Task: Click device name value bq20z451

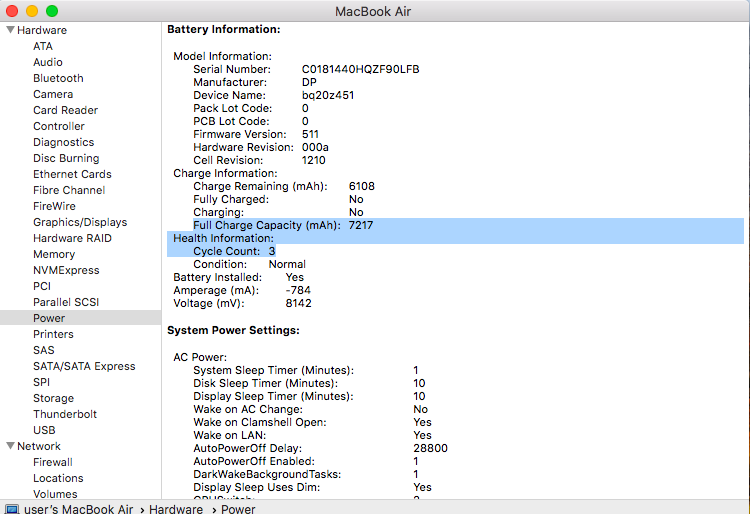Action: [328, 95]
